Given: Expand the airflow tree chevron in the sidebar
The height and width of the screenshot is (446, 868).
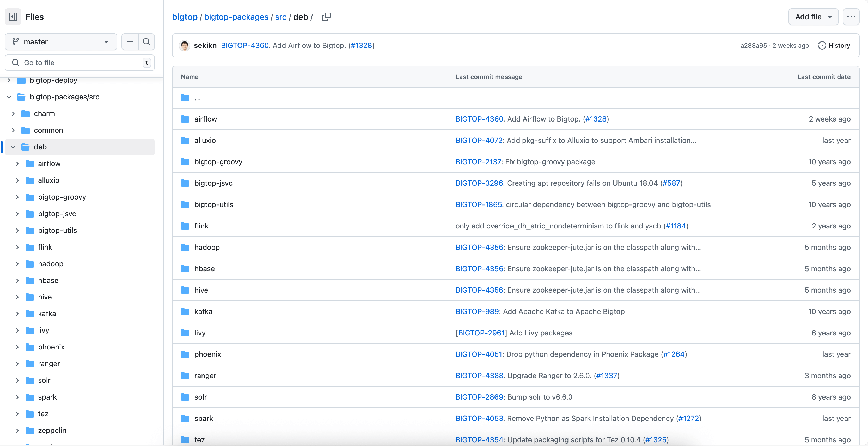Looking at the screenshot, I should tap(17, 164).
